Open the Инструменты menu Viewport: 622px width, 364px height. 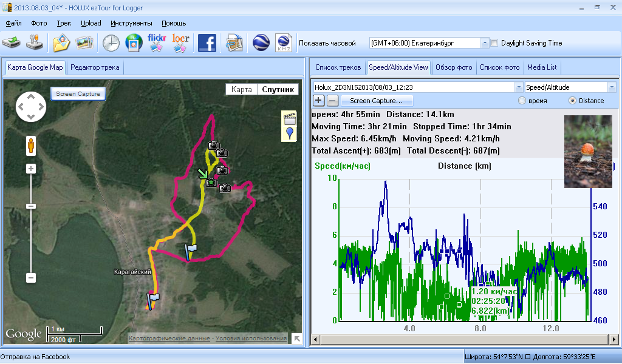(x=131, y=23)
